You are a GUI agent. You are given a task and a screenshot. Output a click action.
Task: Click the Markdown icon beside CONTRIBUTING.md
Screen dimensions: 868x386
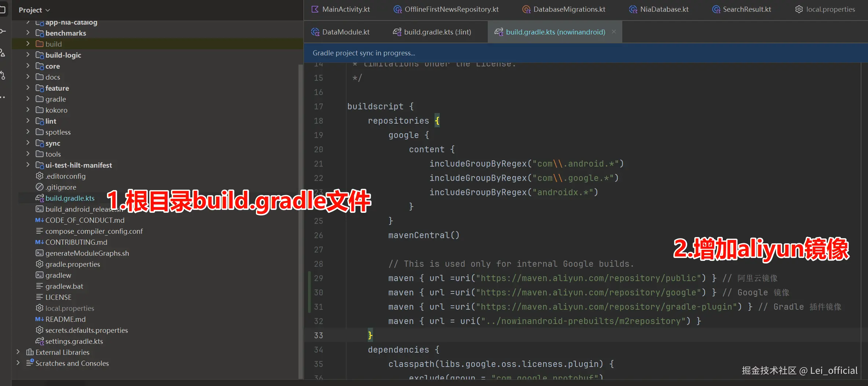[x=40, y=242]
